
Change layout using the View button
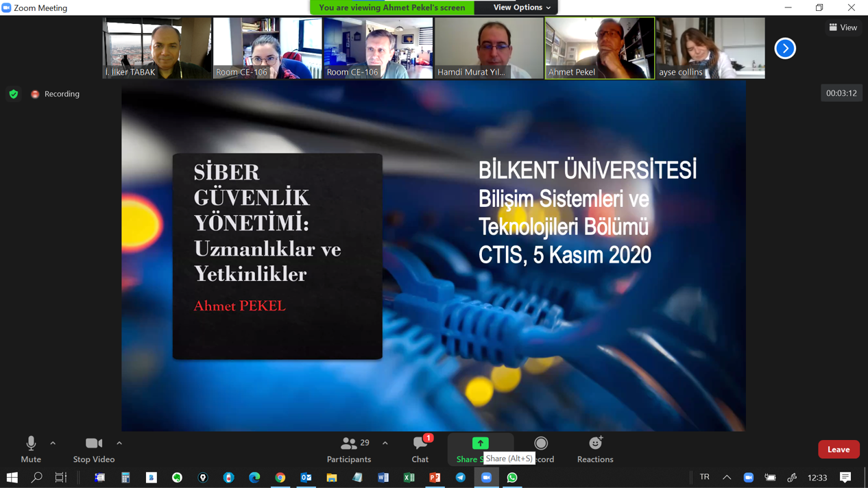pos(843,27)
